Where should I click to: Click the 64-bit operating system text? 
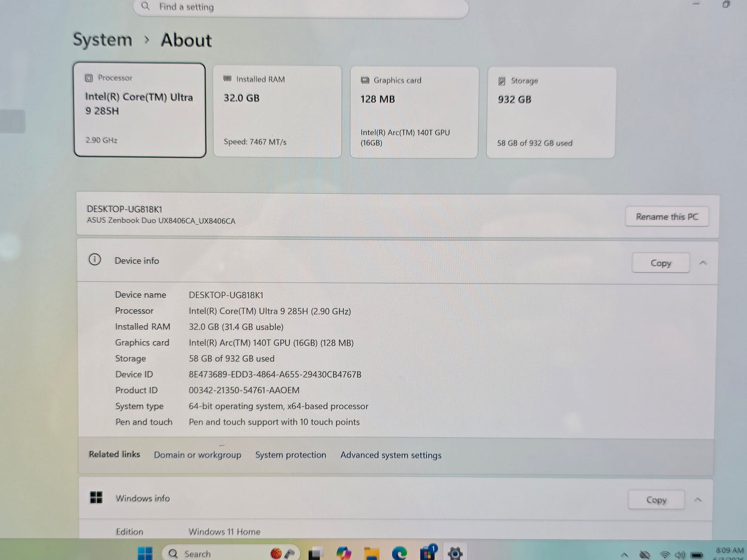click(279, 406)
